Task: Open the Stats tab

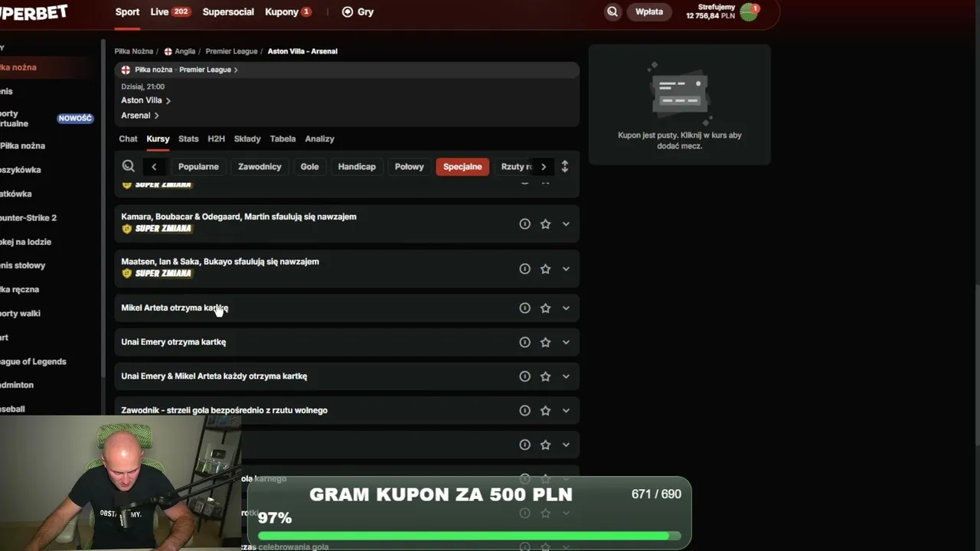Action: click(x=188, y=139)
